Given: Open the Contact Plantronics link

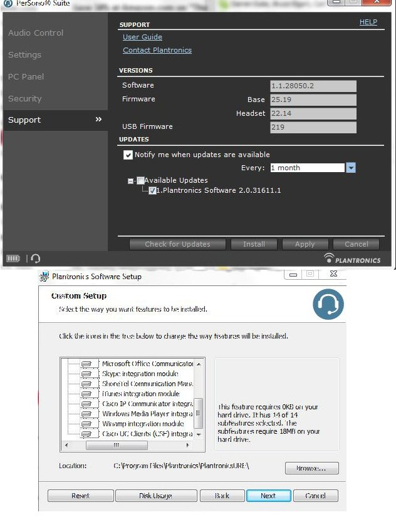Looking at the screenshot, I should (157, 50).
